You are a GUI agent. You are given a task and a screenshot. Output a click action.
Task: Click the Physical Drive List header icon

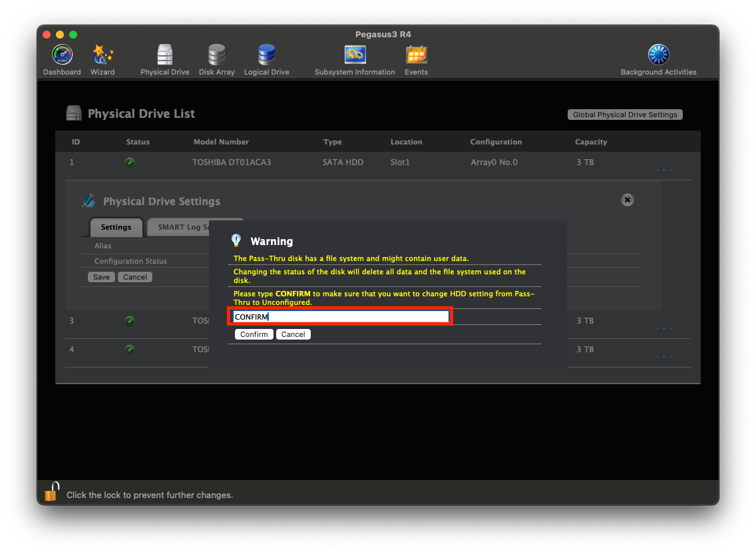coord(74,113)
